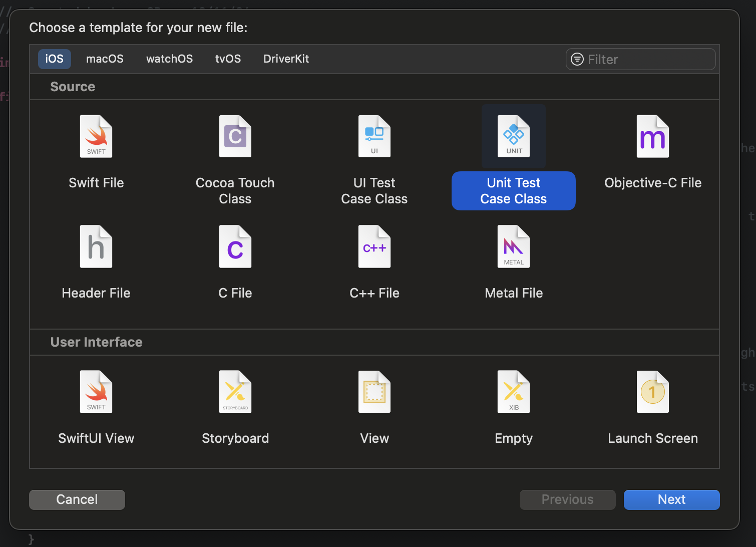Click the Metal File label

[x=514, y=293]
